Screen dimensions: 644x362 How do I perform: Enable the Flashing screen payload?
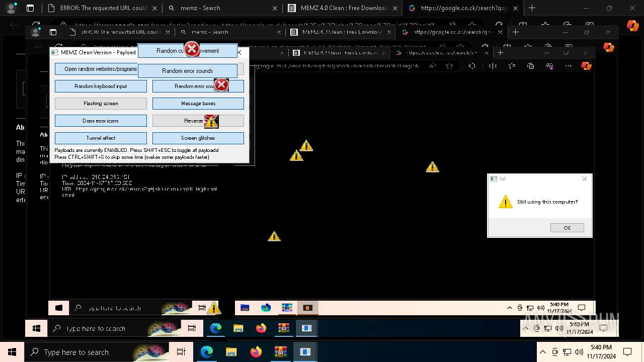(101, 104)
